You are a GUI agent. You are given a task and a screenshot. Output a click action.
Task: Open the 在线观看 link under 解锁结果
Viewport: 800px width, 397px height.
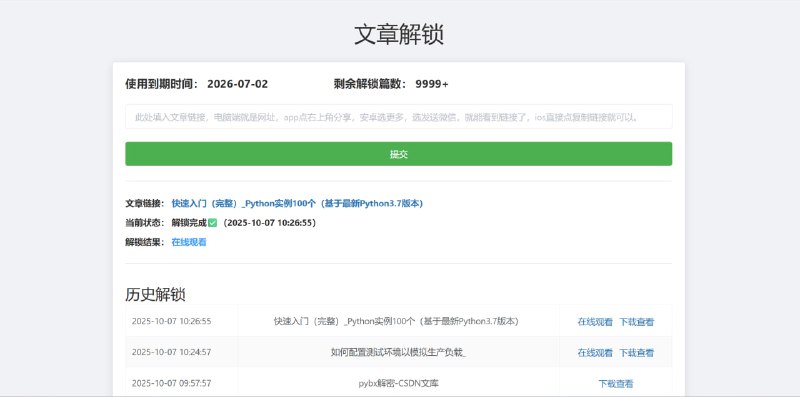pos(189,242)
